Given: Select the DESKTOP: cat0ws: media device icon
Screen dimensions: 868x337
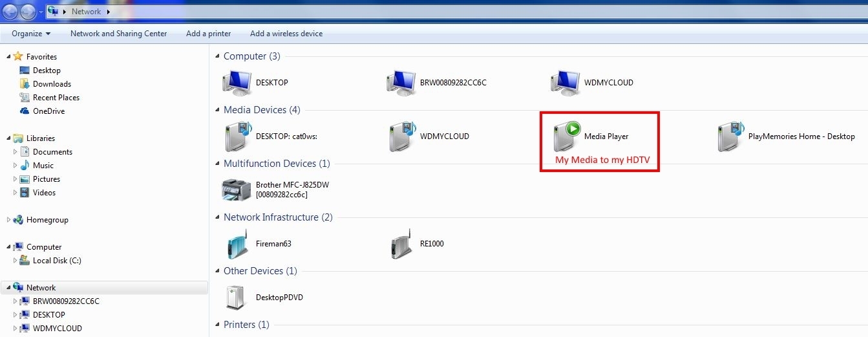Looking at the screenshot, I should point(237,136).
